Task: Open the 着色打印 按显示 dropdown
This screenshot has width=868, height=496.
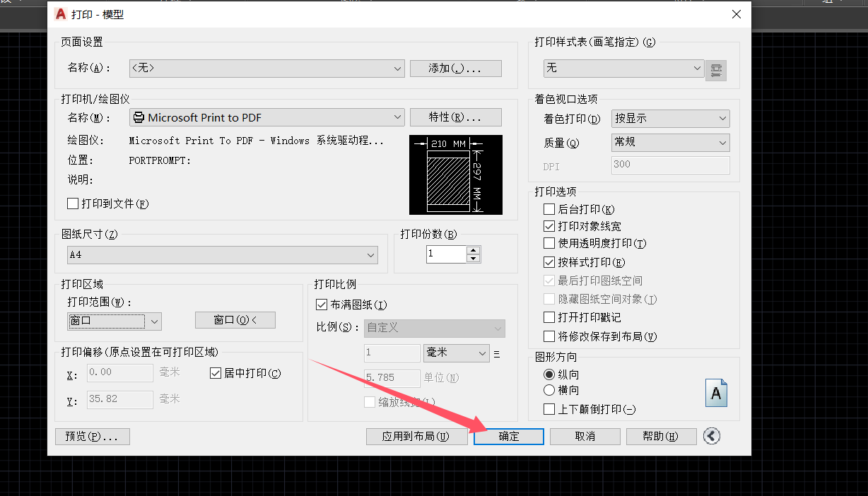Action: pyautogui.click(x=670, y=119)
